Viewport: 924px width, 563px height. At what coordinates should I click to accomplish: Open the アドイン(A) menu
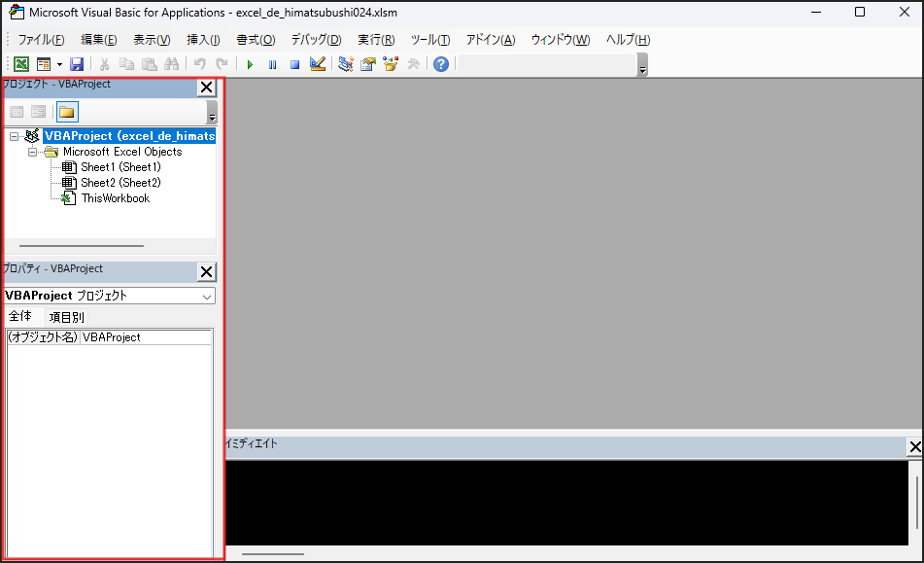(491, 40)
